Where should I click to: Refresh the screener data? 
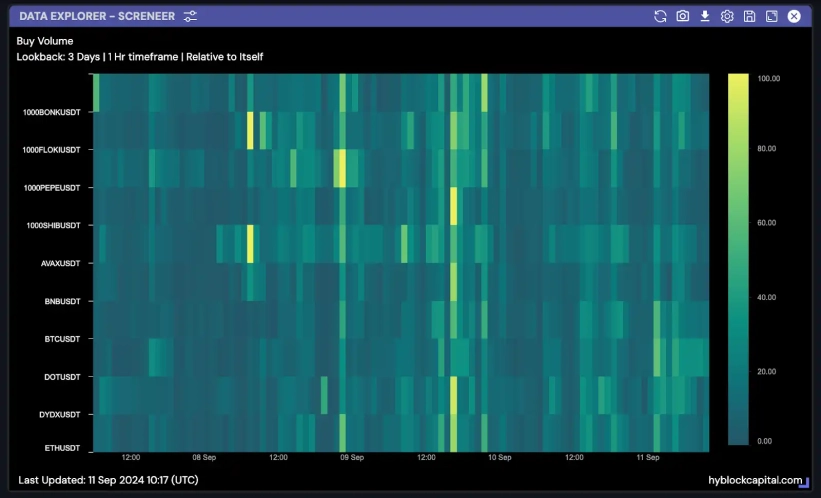point(660,16)
